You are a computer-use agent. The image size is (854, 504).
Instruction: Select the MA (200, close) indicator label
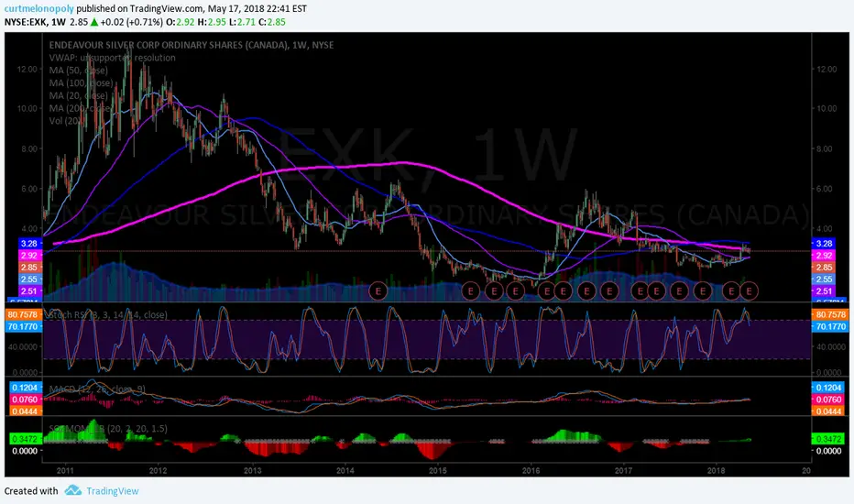[82, 108]
